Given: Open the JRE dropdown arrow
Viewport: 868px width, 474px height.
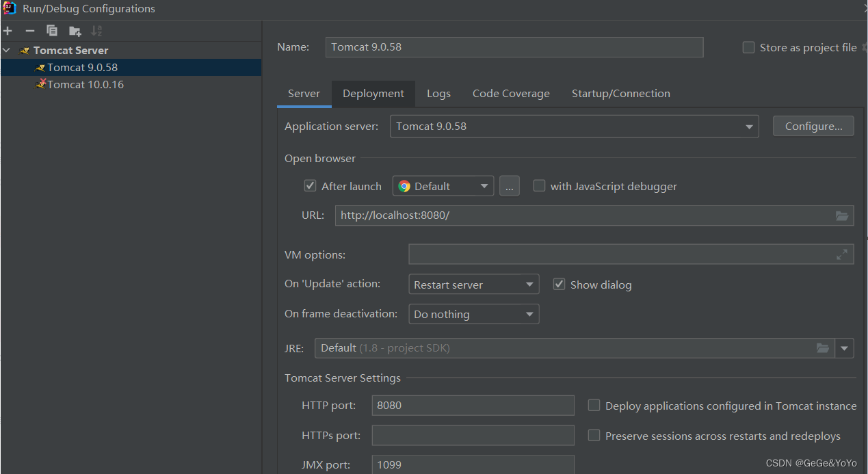Looking at the screenshot, I should click(x=844, y=348).
